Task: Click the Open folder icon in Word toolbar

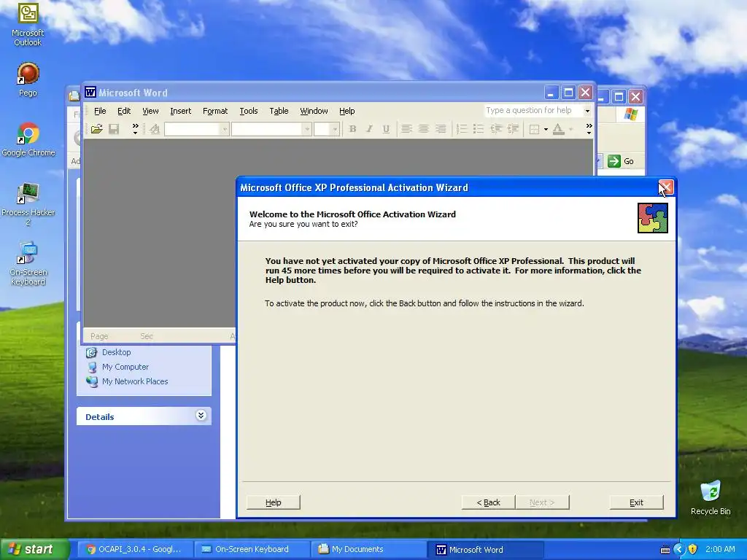Action: 97,128
